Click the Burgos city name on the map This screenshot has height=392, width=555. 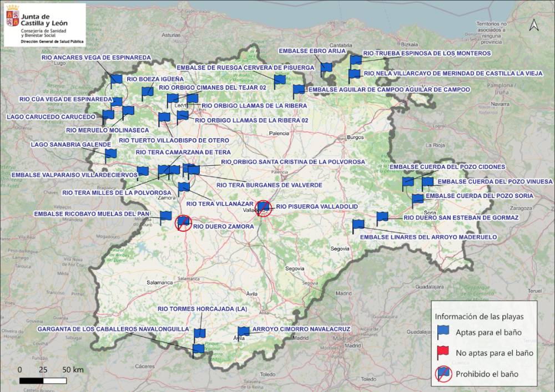pyautogui.click(x=355, y=137)
